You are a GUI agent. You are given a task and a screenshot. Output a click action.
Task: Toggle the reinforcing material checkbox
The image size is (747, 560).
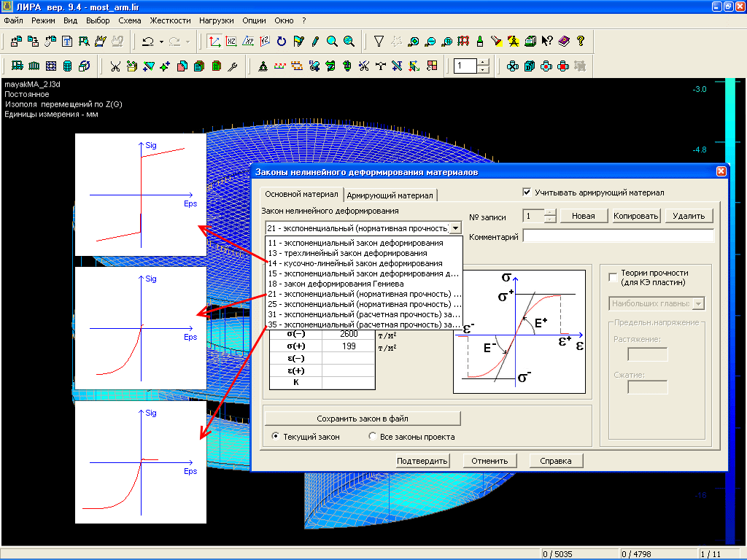pyautogui.click(x=527, y=193)
